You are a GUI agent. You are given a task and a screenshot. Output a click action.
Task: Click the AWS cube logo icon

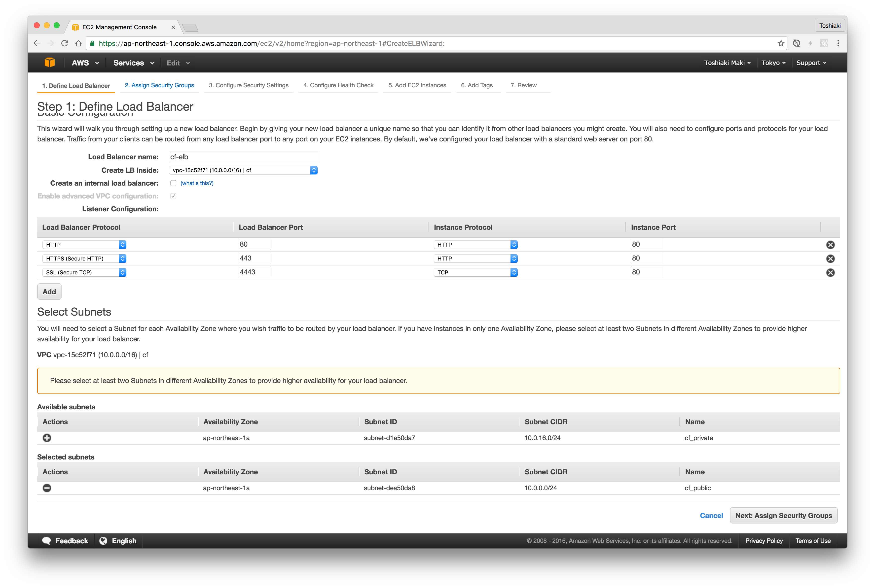pyautogui.click(x=49, y=63)
